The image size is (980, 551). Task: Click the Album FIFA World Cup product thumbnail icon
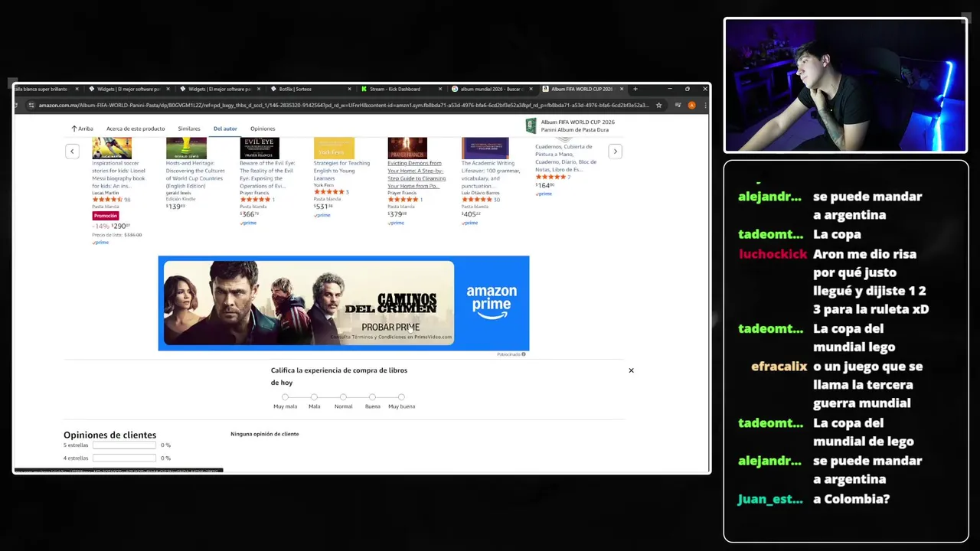(531, 126)
